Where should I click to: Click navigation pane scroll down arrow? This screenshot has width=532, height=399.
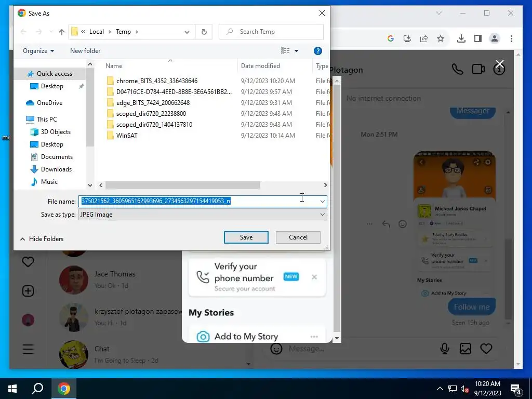coord(90,185)
